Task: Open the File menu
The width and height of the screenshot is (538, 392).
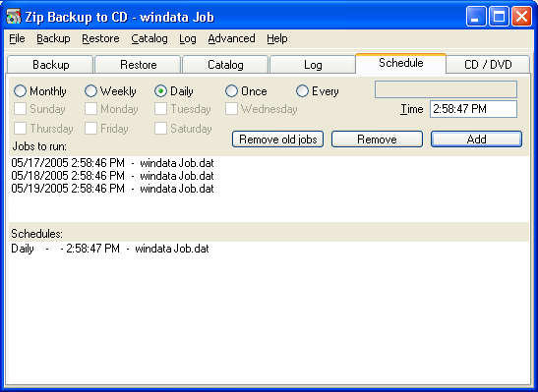Action: coord(17,38)
